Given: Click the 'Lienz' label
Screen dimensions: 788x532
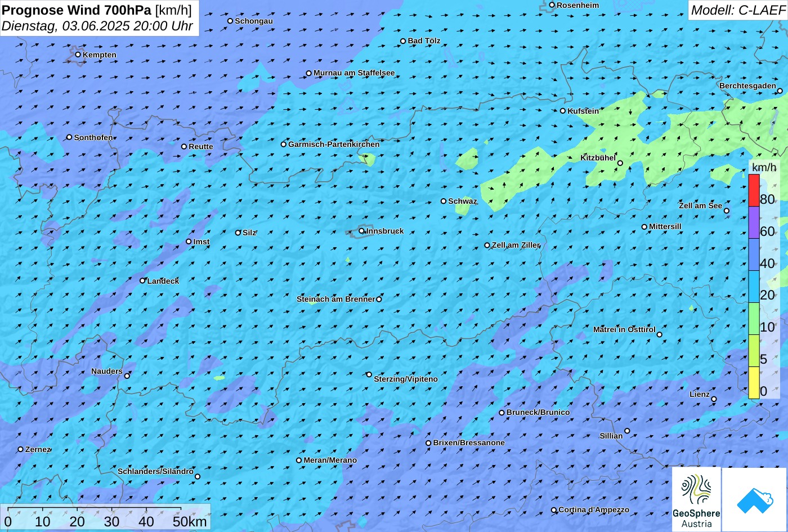Looking at the screenshot, I should click(700, 394).
